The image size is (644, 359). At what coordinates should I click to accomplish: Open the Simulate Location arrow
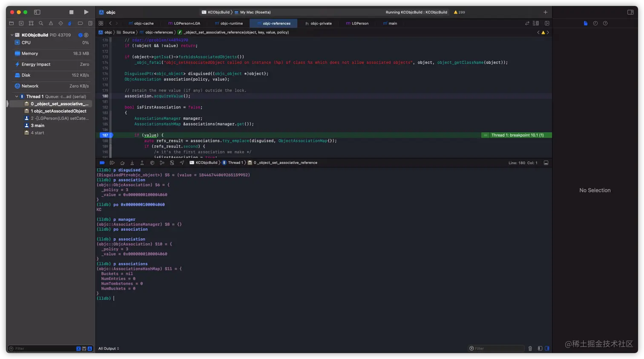click(x=182, y=163)
